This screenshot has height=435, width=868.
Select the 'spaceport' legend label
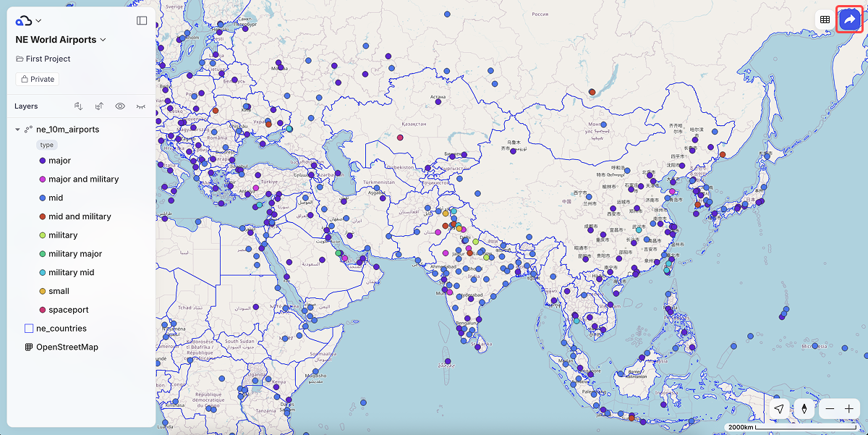pyautogui.click(x=69, y=310)
